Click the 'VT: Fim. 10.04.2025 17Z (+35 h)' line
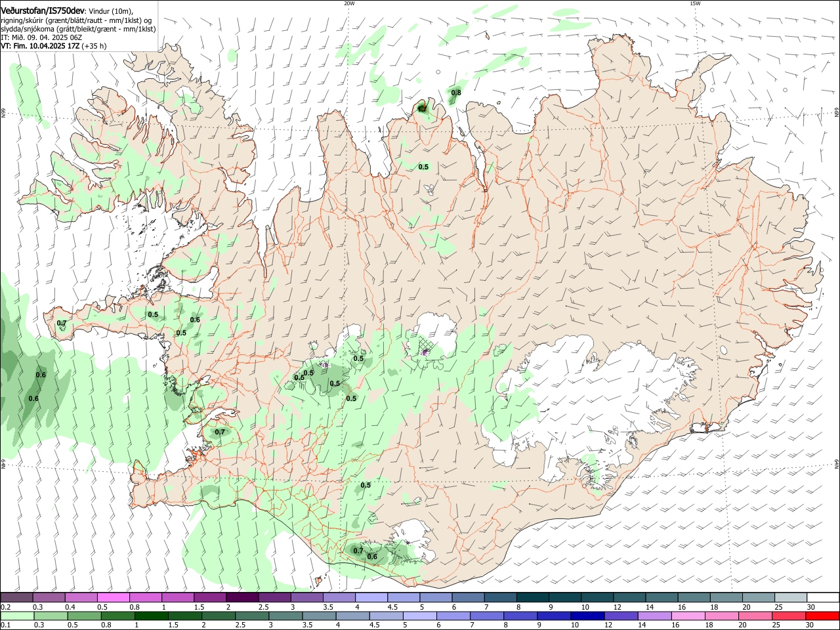The image size is (840, 630). tap(54, 46)
